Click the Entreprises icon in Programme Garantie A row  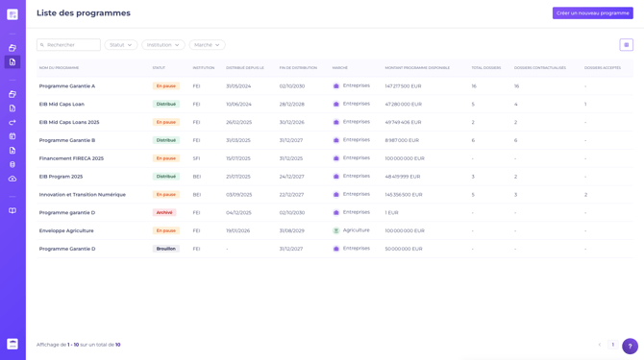click(336, 86)
